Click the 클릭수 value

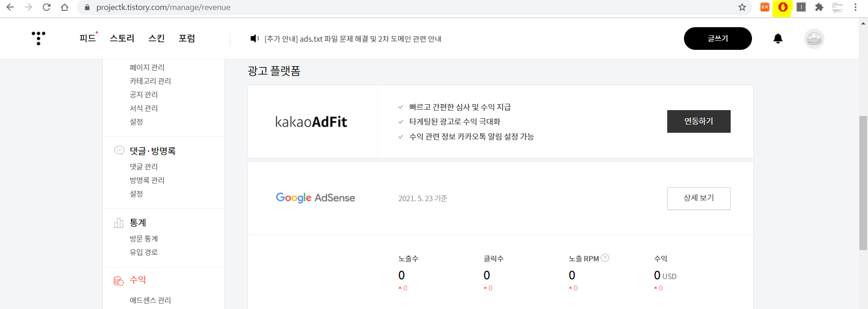click(487, 275)
